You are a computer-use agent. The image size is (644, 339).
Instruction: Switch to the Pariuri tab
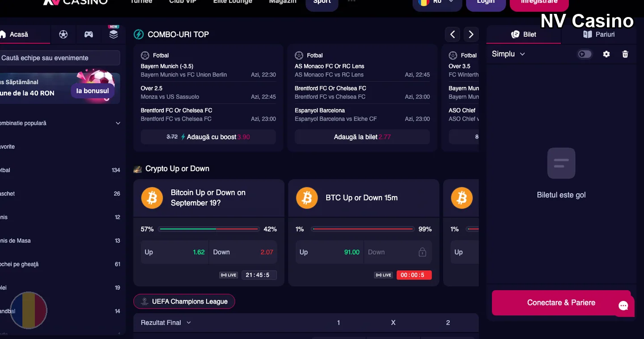(599, 34)
